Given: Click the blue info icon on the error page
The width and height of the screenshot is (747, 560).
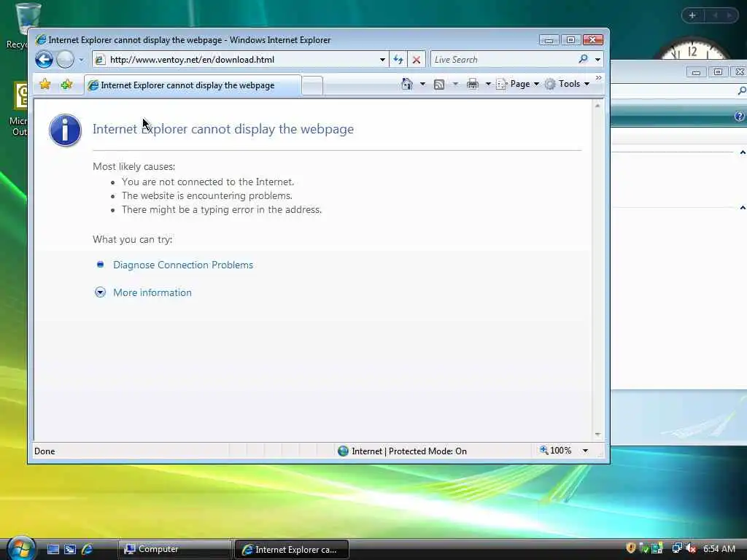Looking at the screenshot, I should [x=65, y=130].
